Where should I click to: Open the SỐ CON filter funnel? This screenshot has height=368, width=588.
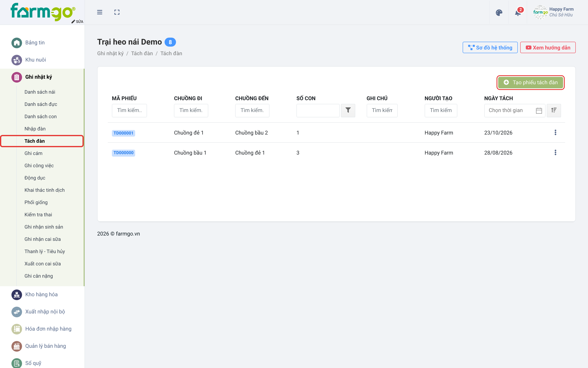point(348,110)
